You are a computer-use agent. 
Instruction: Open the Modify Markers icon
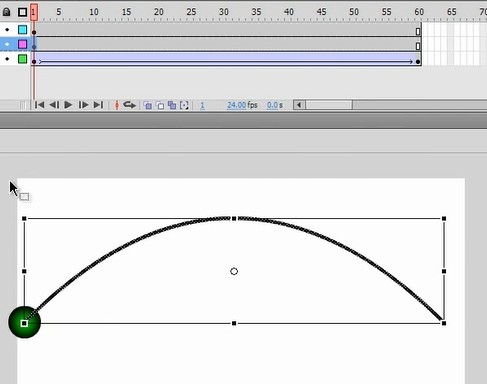[184, 105]
